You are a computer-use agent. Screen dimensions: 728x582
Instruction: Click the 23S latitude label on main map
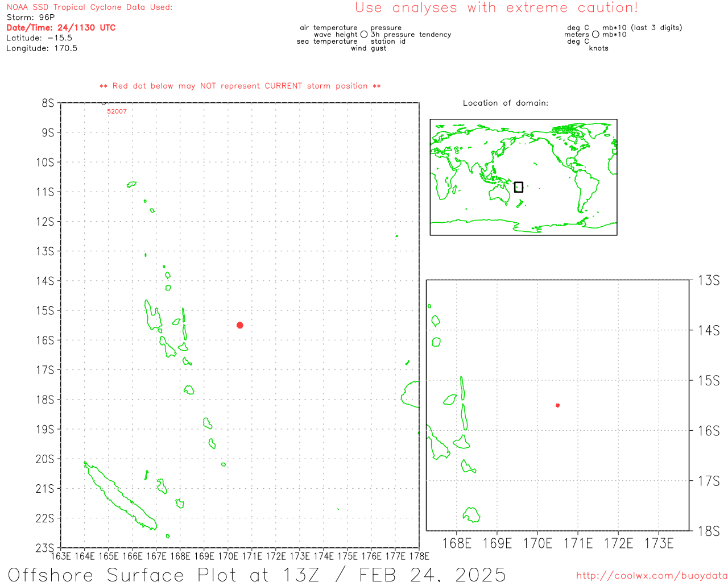(45, 548)
